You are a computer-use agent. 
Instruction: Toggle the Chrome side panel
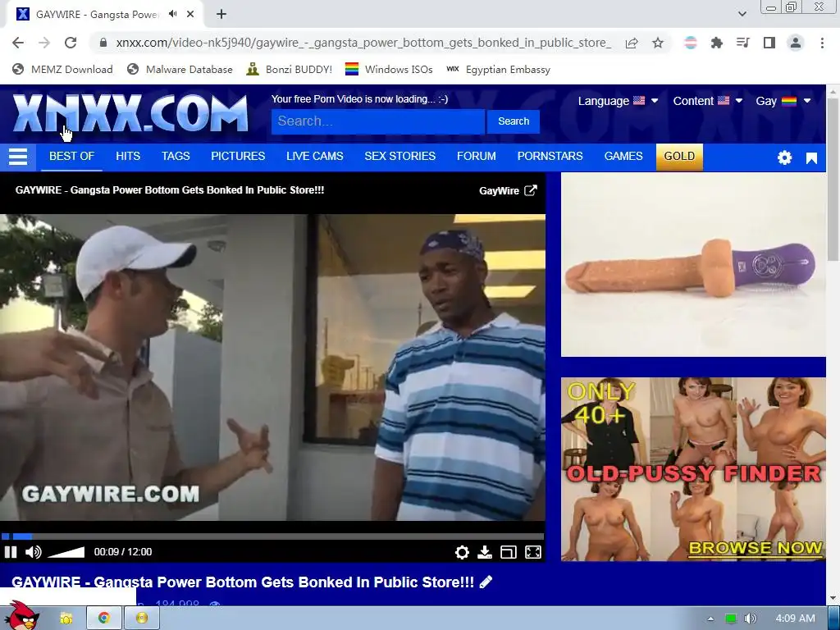pyautogui.click(x=769, y=43)
